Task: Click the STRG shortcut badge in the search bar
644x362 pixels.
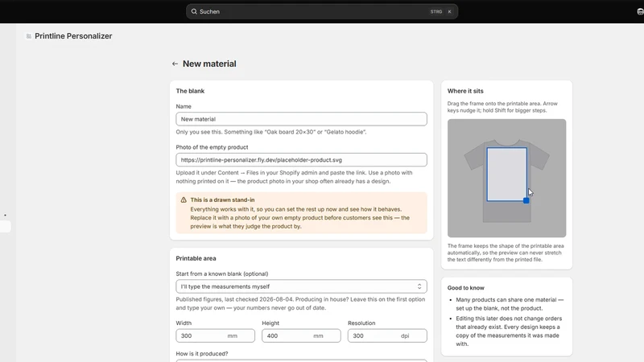Action: click(x=436, y=11)
